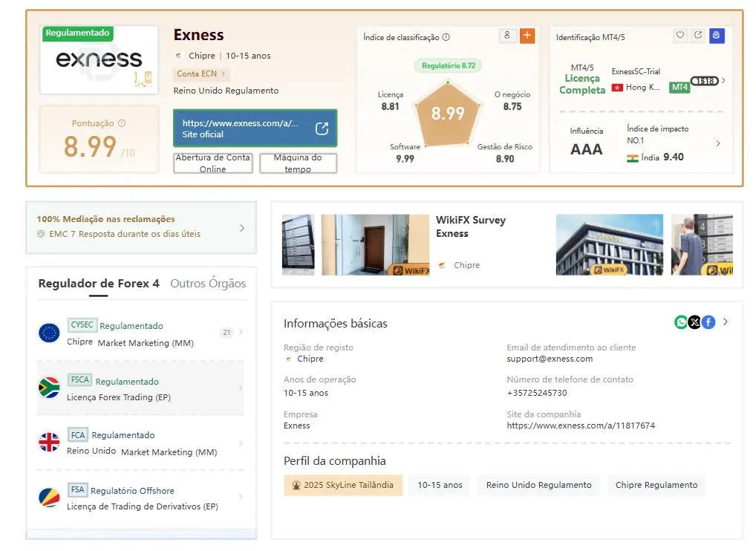756x551 pixels.
Task: Click the CYSEC EU flag icon
Action: click(x=49, y=333)
